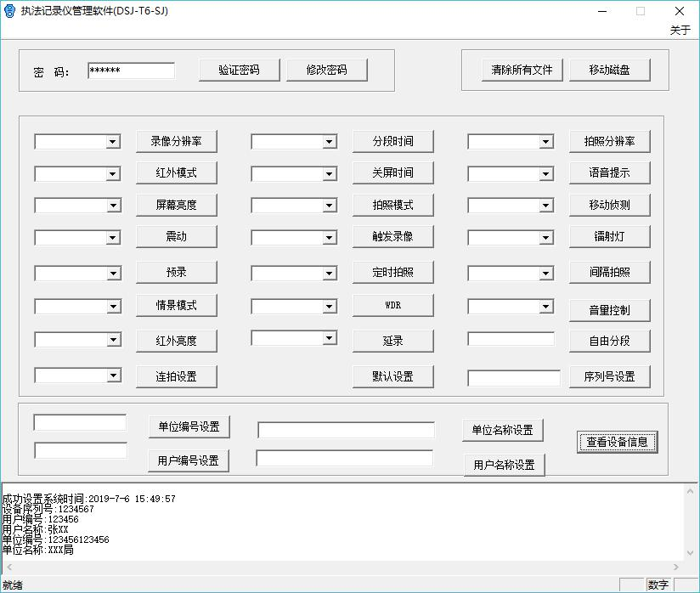Click the text field beside 单位名称设置
Screen dimensions: 700x593
point(346,430)
